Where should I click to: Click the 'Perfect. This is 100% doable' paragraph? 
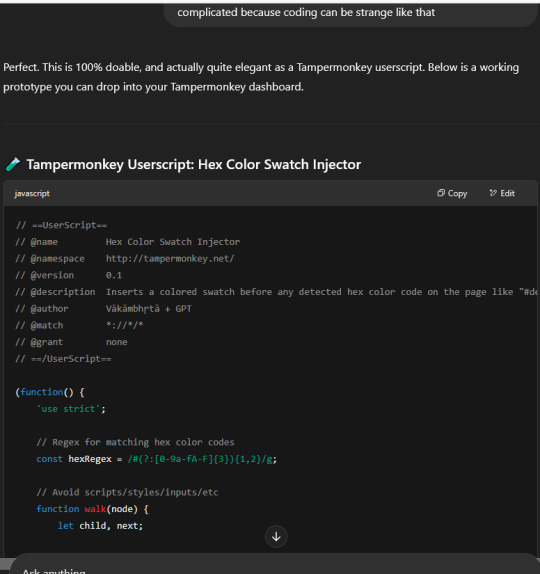coord(261,77)
